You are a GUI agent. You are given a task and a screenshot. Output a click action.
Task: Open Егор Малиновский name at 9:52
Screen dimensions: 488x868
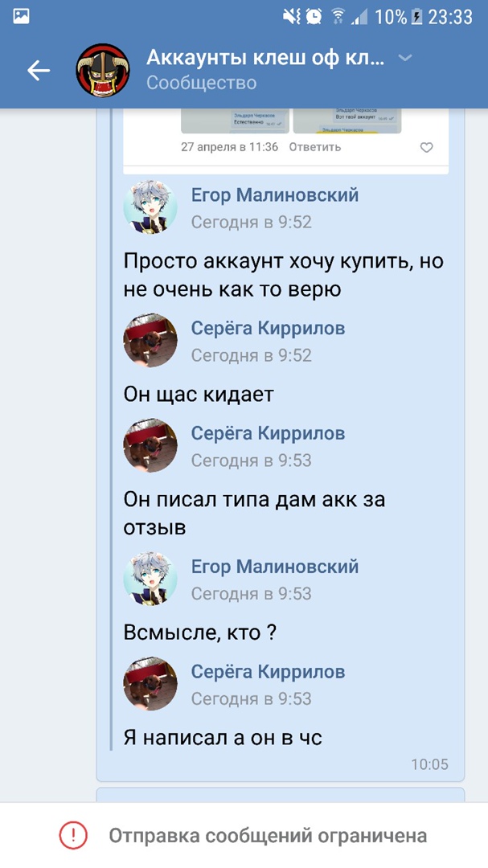(x=275, y=194)
